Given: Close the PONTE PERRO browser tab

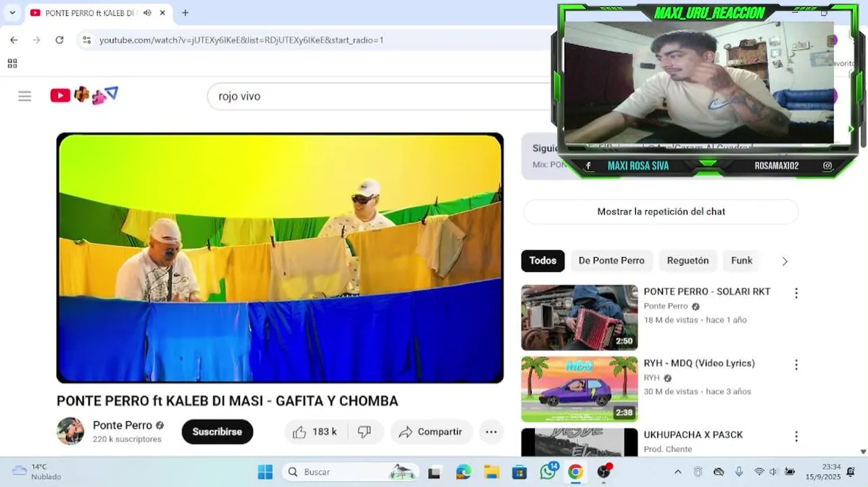Looking at the screenshot, I should 163,13.
